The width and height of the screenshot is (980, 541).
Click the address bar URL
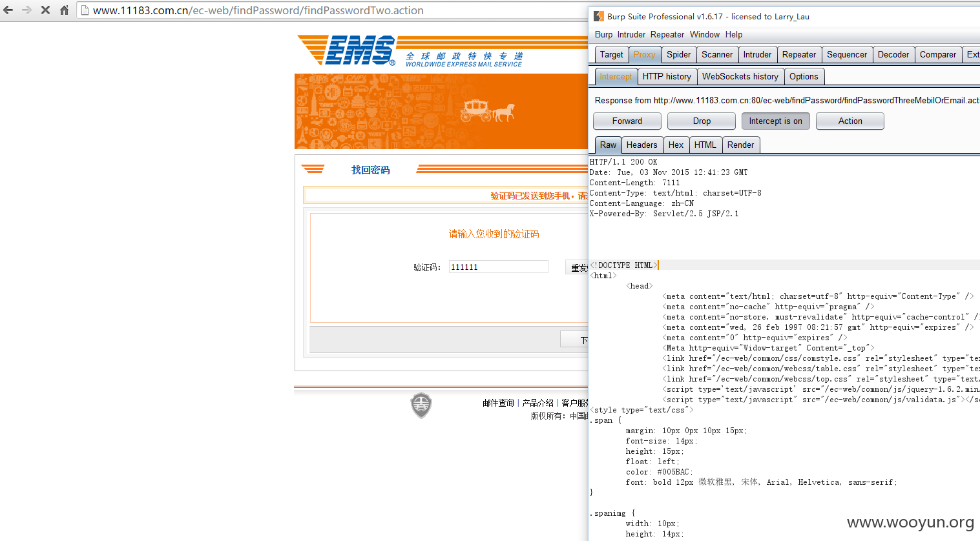pos(258,10)
